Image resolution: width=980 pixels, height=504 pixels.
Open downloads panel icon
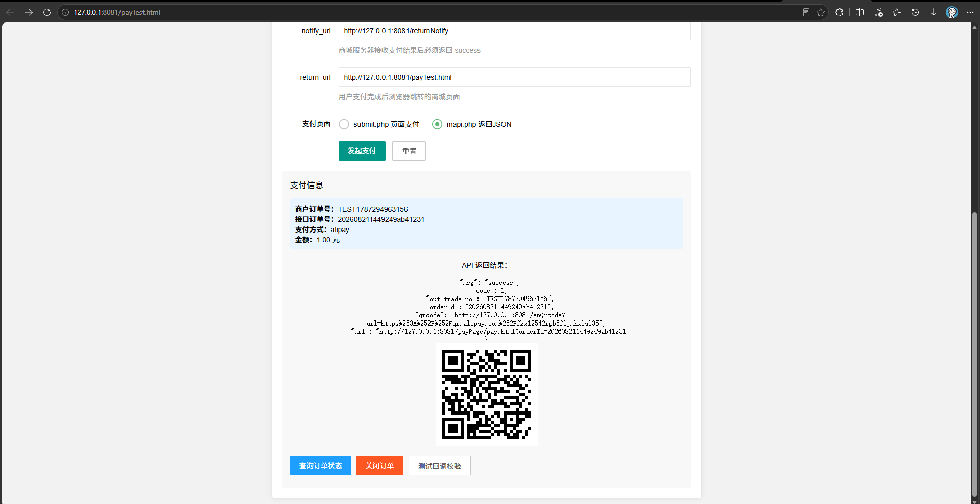click(x=934, y=12)
